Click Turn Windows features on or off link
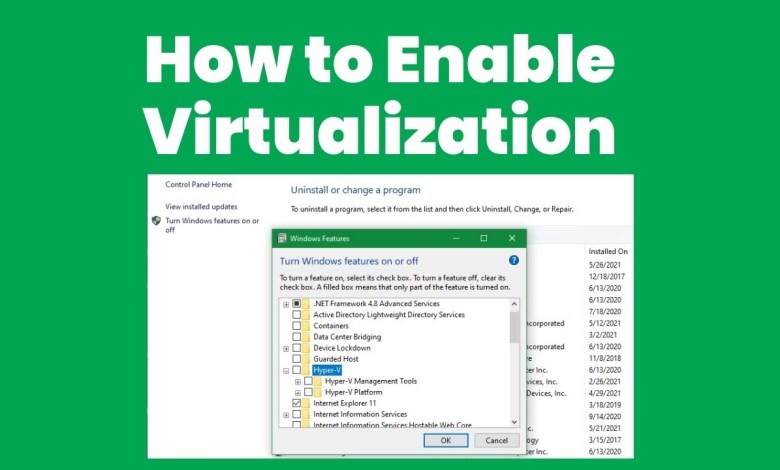 point(212,225)
